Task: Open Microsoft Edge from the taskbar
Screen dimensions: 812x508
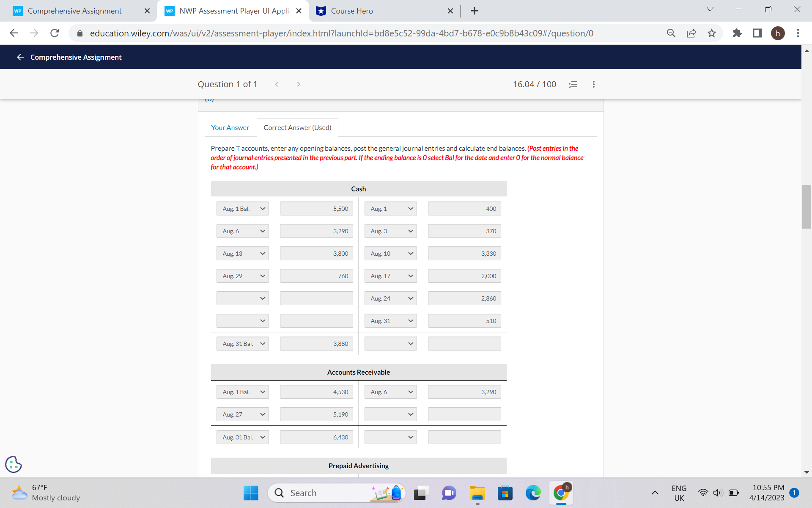Action: (533, 493)
